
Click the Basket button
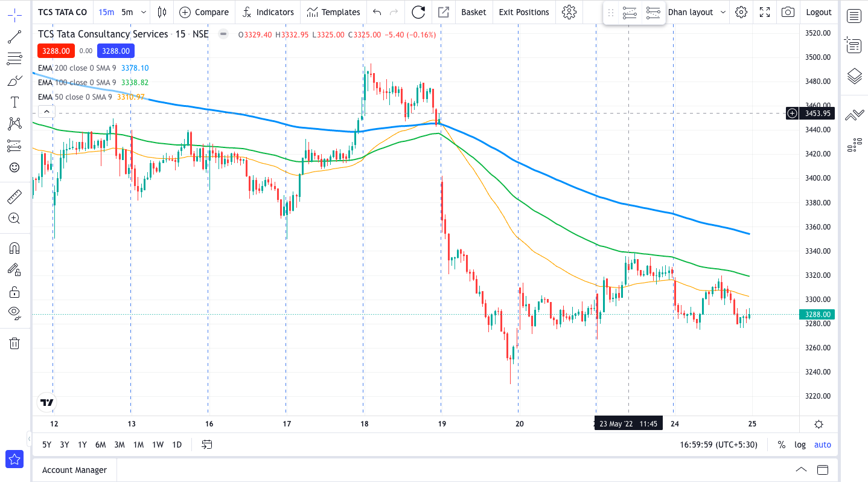[474, 12]
